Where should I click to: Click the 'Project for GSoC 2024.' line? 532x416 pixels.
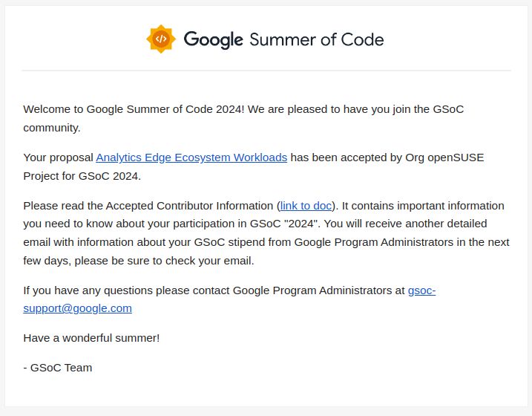82,176
